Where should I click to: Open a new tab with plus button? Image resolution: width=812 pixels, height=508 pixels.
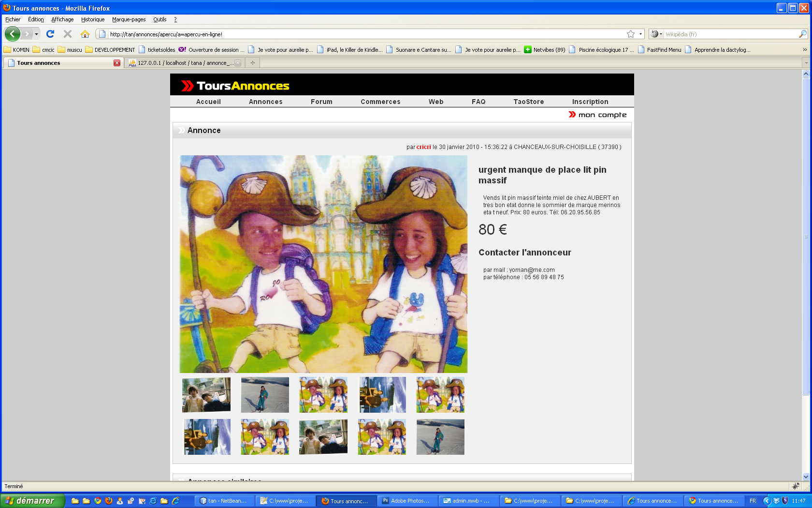click(x=253, y=63)
